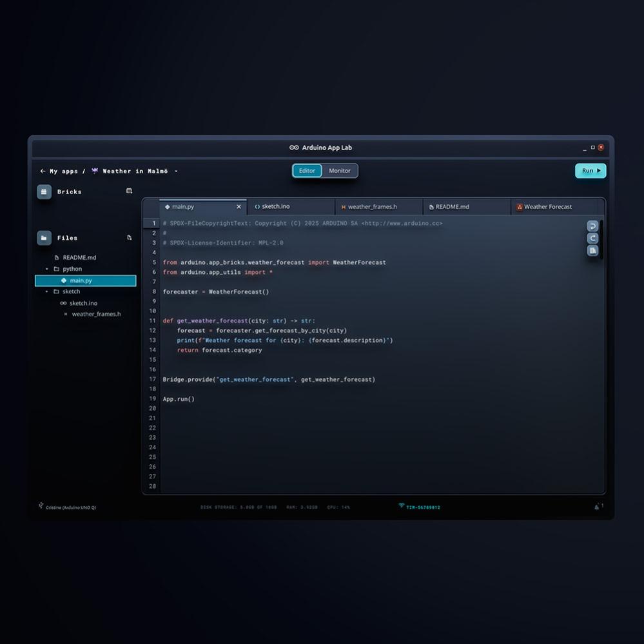644x644 pixels.
Task: Switch to the Monitor view toggle
Action: 340,171
